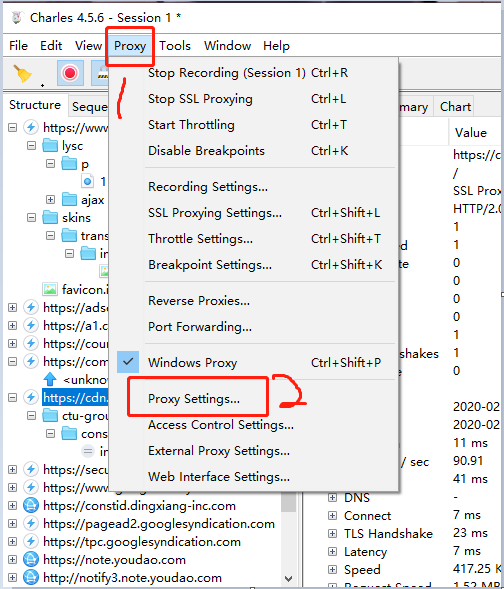The height and width of the screenshot is (589, 504).
Task: Click lightning icon beside https://pagead2.googlesyndication.com
Action: 31,523
